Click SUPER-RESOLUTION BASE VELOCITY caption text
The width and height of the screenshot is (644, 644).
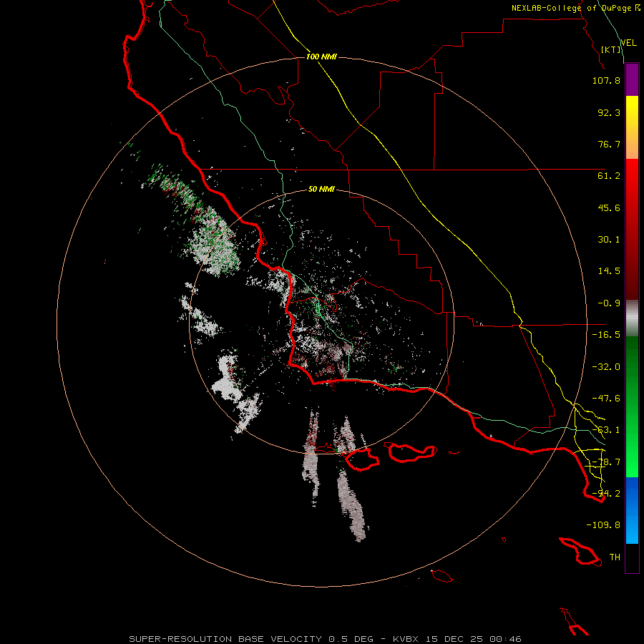(226, 639)
